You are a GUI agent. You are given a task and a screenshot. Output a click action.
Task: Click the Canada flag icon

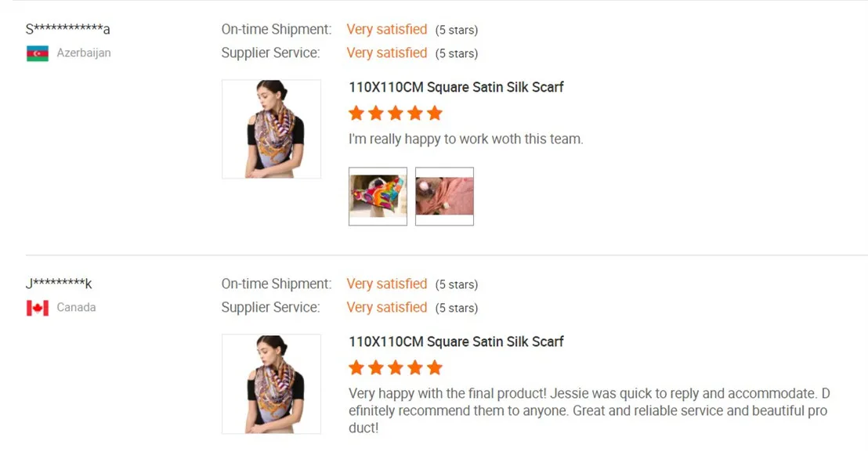tap(37, 308)
